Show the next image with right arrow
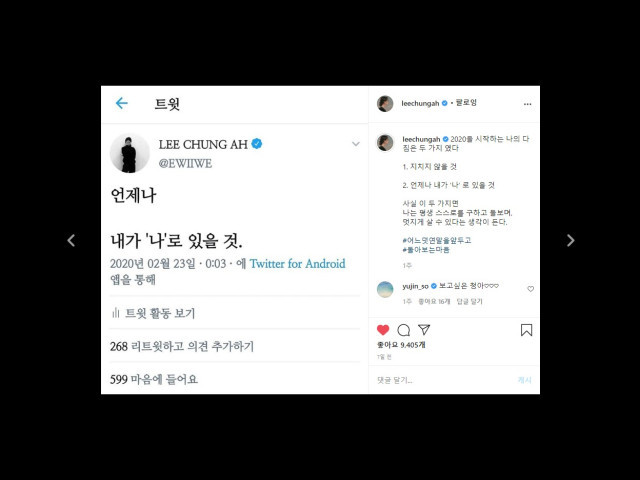Screen dimensions: 640x480 tap(571, 240)
